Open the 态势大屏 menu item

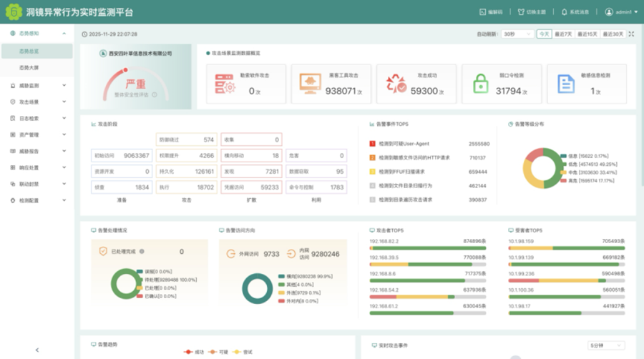pos(37,68)
